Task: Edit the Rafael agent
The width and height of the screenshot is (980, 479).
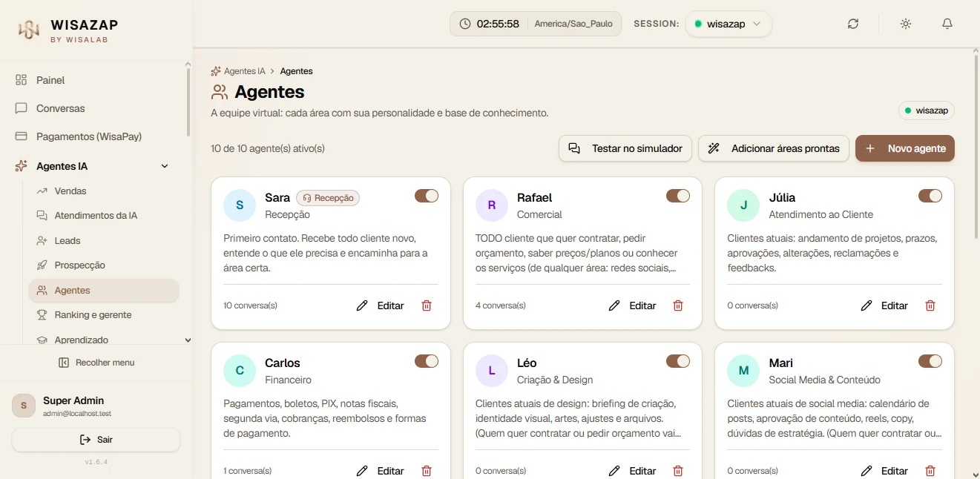Action: point(633,305)
